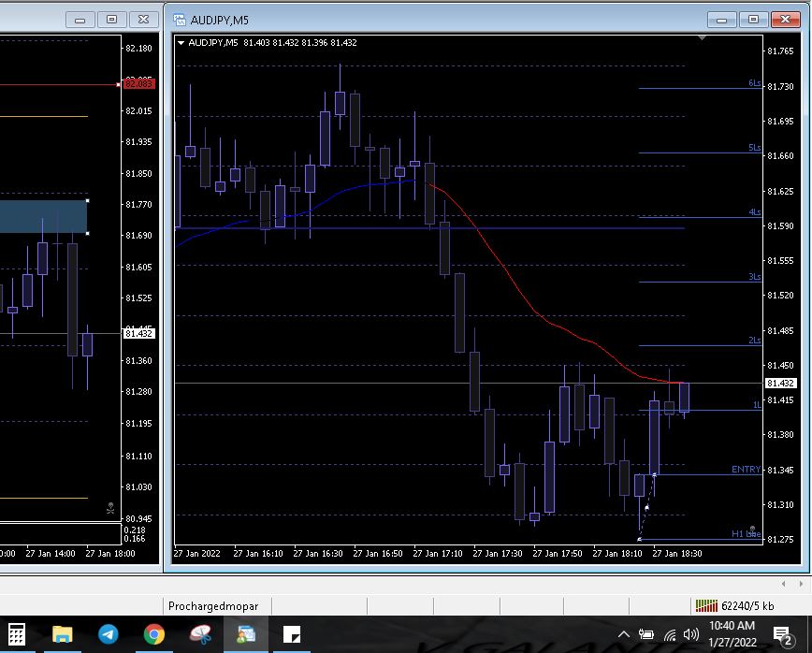The image size is (812, 653).
Task: Minimize the AUDJPY,M5 chart window
Action: (x=721, y=20)
